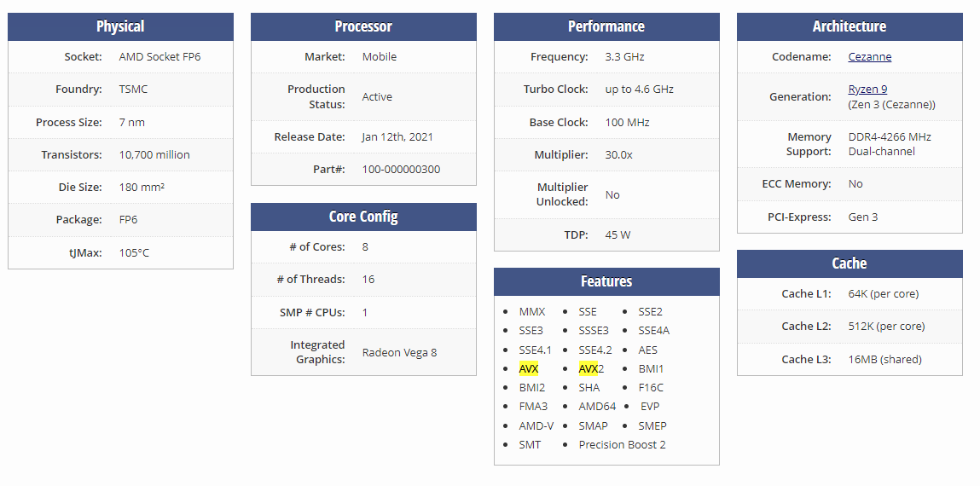
Task: Select the Precision Boost 2 feature
Action: (x=622, y=445)
